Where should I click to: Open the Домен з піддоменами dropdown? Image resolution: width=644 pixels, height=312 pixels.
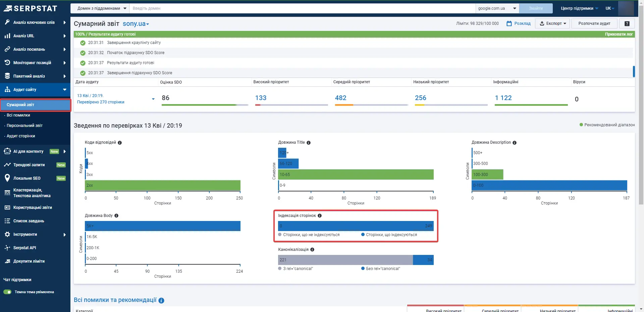(x=100, y=8)
